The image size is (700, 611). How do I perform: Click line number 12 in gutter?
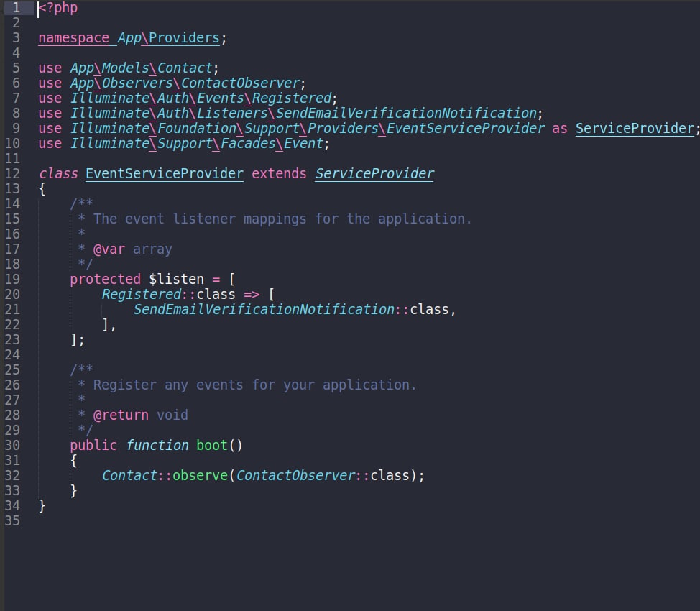12,174
